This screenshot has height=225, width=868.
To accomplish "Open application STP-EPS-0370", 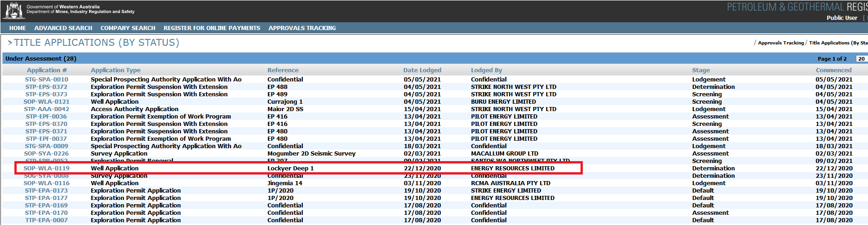I will [x=46, y=124].
